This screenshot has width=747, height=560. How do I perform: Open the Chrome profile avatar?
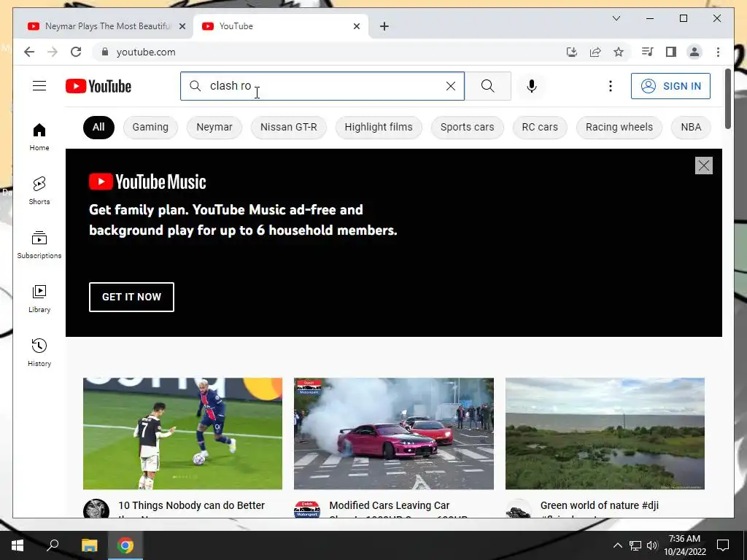tap(694, 52)
